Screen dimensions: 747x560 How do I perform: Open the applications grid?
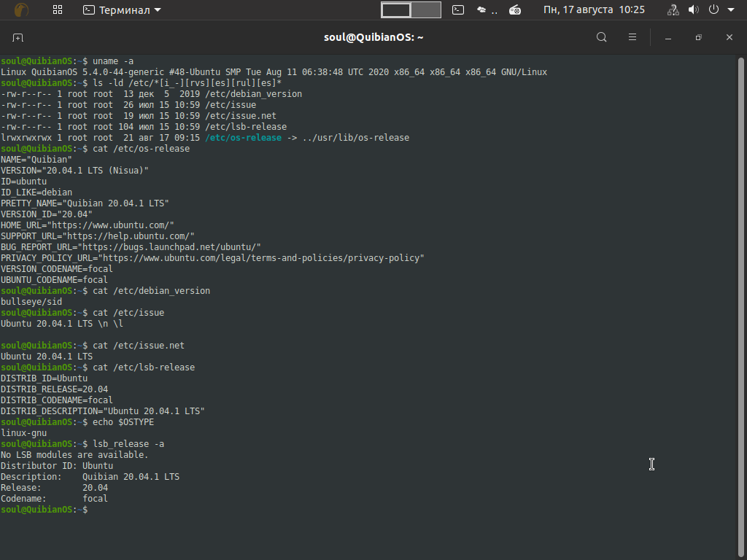tap(58, 9)
